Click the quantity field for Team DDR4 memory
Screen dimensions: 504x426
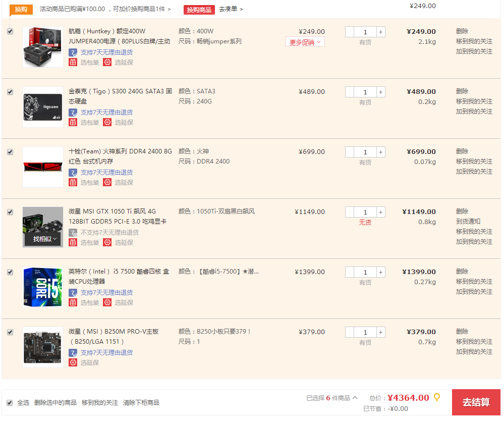(365, 152)
